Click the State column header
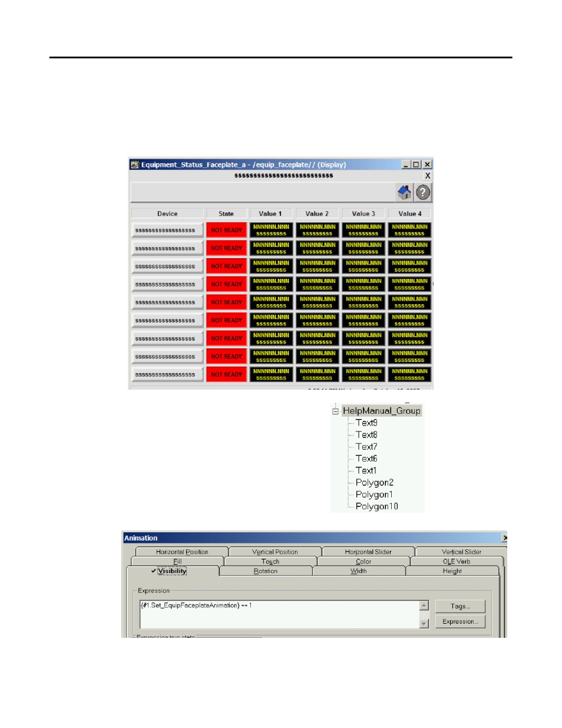 pyautogui.click(x=226, y=213)
